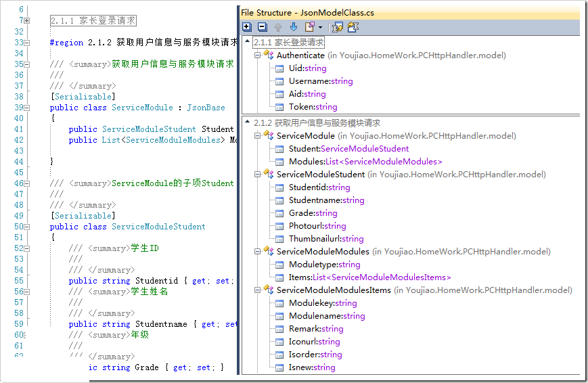The height and width of the screenshot is (383, 588).
Task: Select the ServiceModuleModulesItems class node label
Action: click(334, 290)
